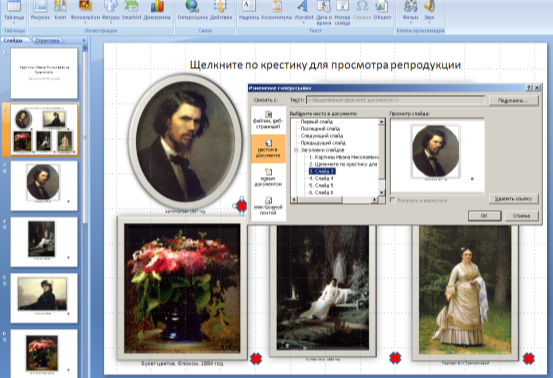Screen dimensions: 553x378
Task: Select slide 6 thumbnail with flower bouquet
Action: tap(44, 354)
